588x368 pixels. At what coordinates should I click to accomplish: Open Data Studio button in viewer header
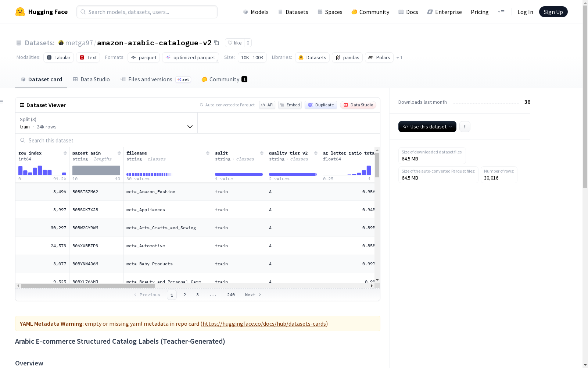[x=358, y=105]
